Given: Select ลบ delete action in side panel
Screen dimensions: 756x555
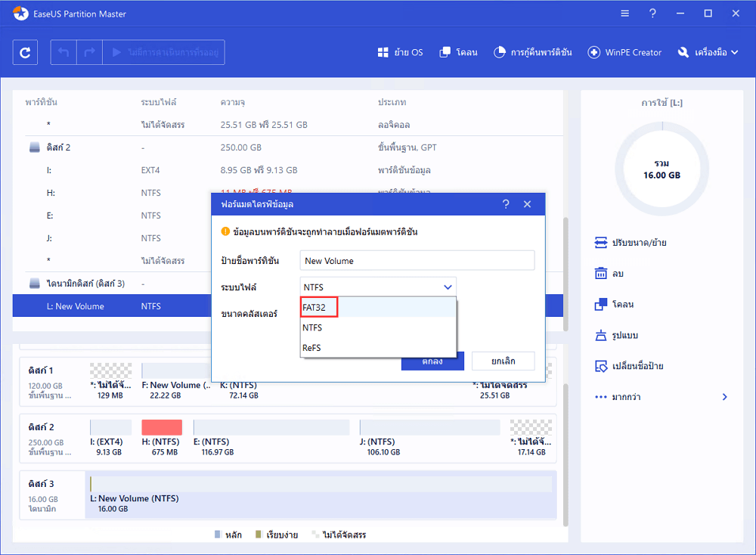Looking at the screenshot, I should (609, 274).
